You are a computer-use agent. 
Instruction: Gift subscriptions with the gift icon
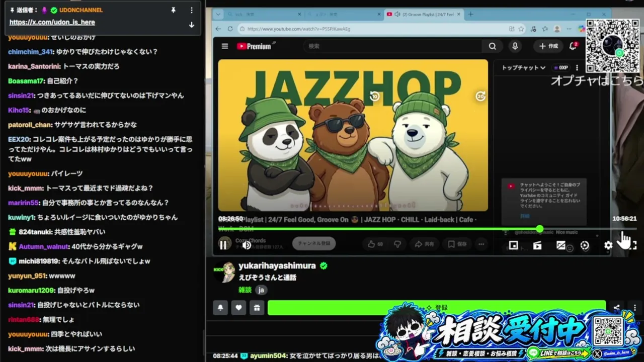257,308
